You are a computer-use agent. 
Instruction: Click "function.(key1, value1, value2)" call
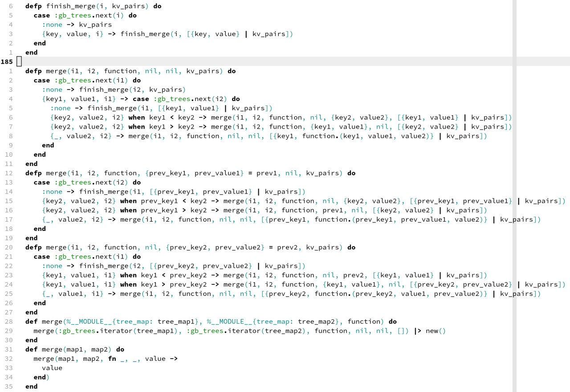pos(367,136)
